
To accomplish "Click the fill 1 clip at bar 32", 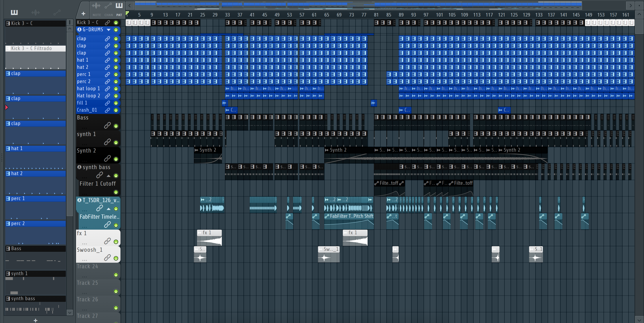I will 224,103.
